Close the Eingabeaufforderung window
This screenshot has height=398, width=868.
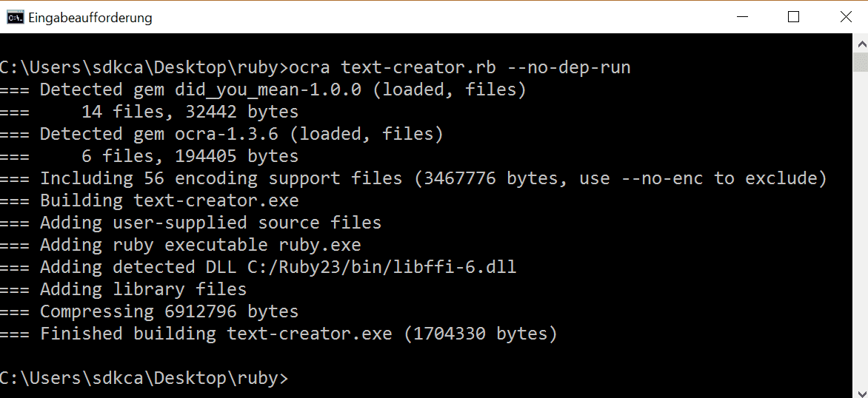click(845, 17)
